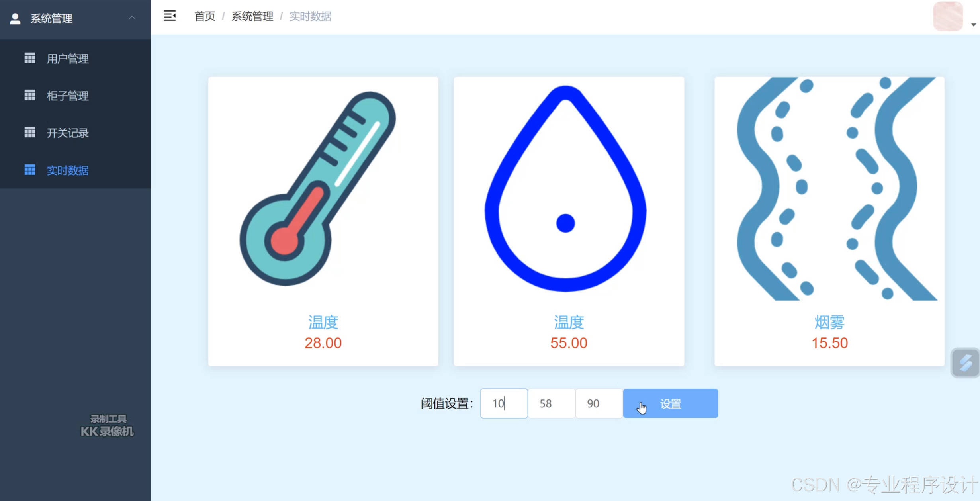Click grid icon beside 开关记录

tap(30, 132)
